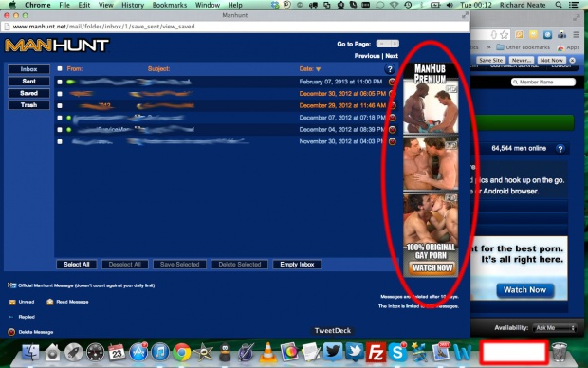The height and width of the screenshot is (368, 588).
Task: Click Save Site in the background window
Action: click(x=491, y=60)
